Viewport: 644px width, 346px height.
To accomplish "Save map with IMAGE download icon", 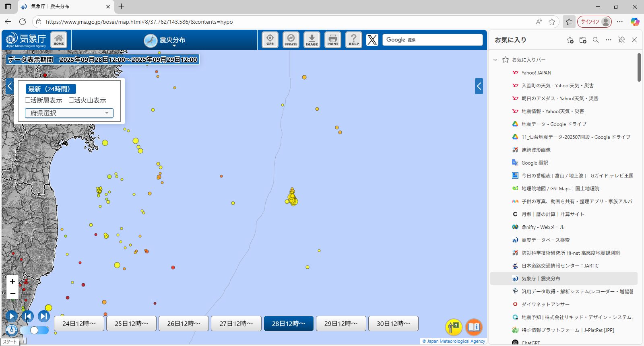I will point(312,40).
